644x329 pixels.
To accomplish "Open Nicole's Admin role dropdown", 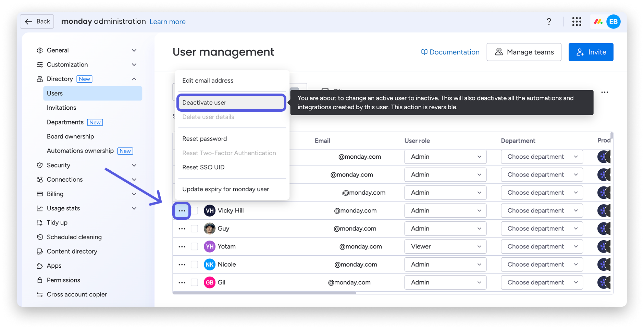I will [445, 265].
